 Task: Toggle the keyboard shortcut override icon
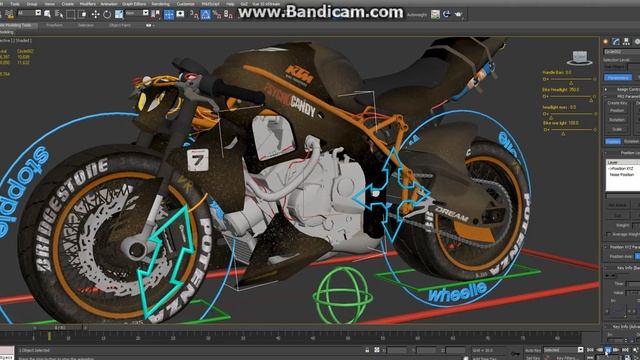click(x=180, y=14)
